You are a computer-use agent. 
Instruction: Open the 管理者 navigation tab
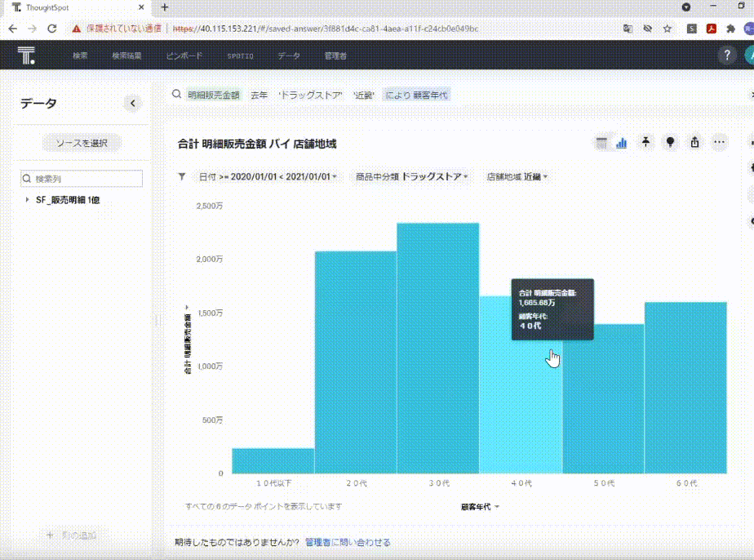click(335, 56)
